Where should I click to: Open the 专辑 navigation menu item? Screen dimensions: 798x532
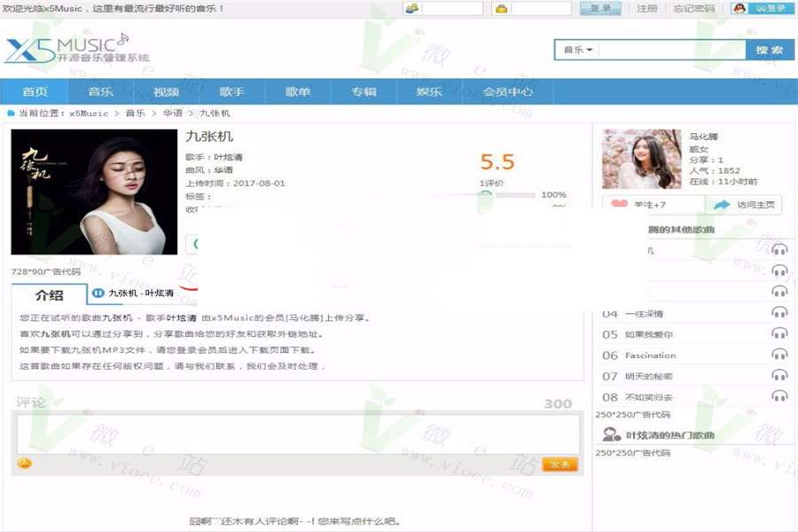[364, 91]
